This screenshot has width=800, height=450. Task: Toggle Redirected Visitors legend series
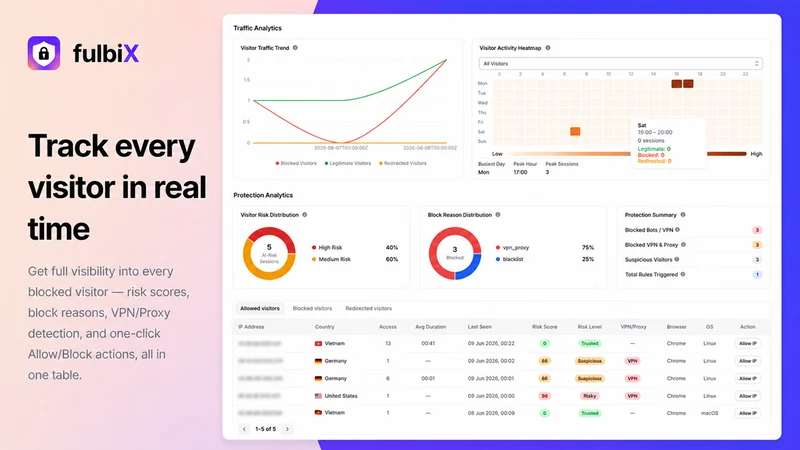pos(403,163)
